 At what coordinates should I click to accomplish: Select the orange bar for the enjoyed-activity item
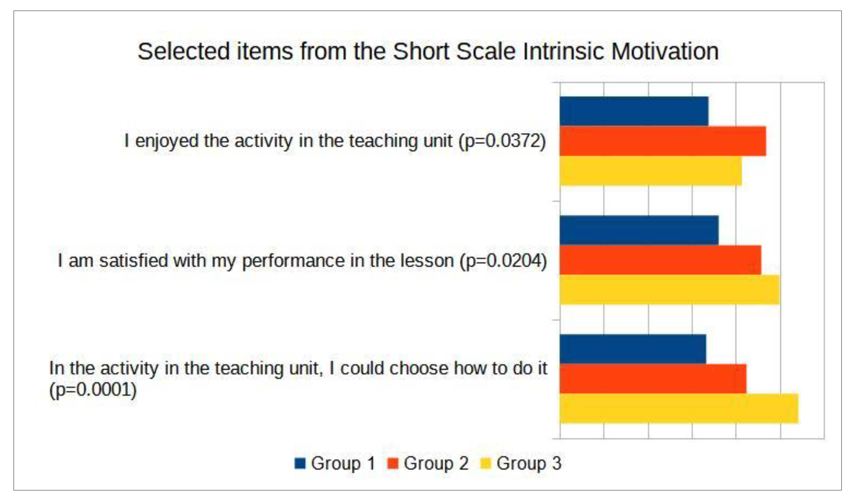663,141
